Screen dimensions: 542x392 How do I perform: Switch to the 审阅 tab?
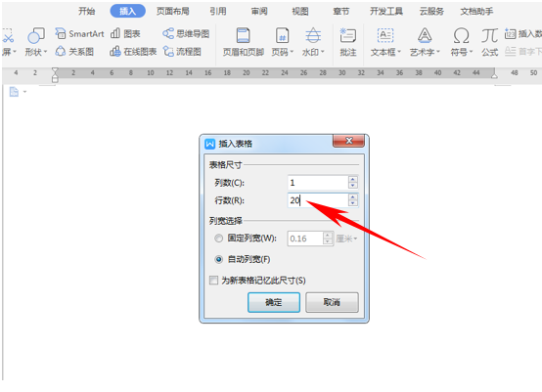pyautogui.click(x=259, y=11)
